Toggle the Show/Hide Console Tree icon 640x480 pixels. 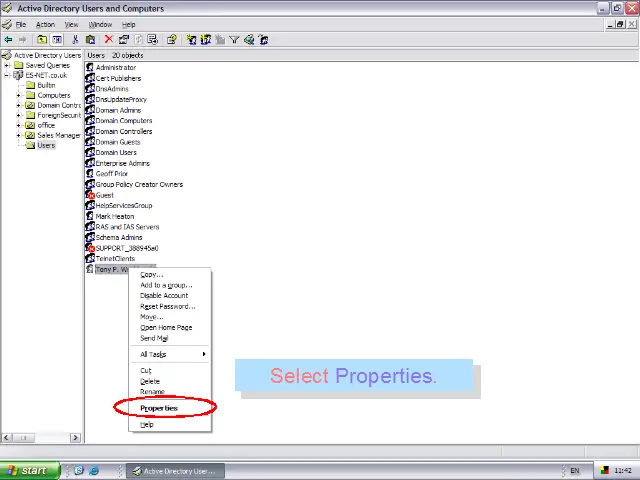coord(57,40)
